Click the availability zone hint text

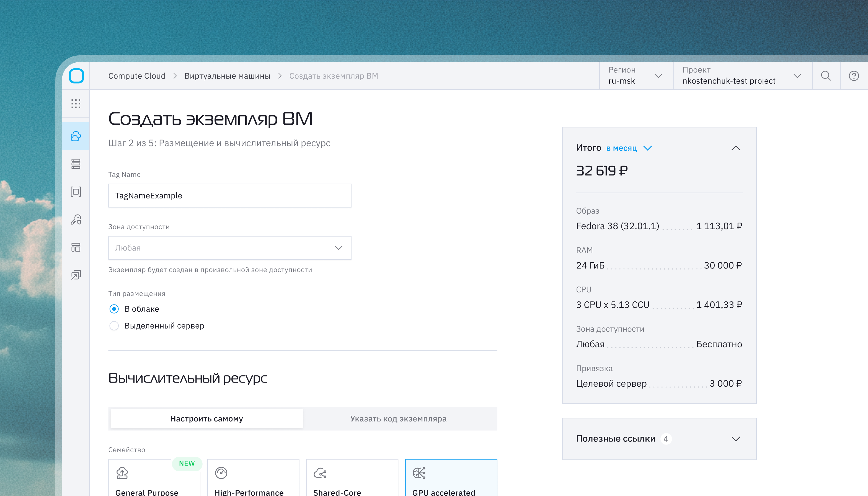click(x=210, y=270)
